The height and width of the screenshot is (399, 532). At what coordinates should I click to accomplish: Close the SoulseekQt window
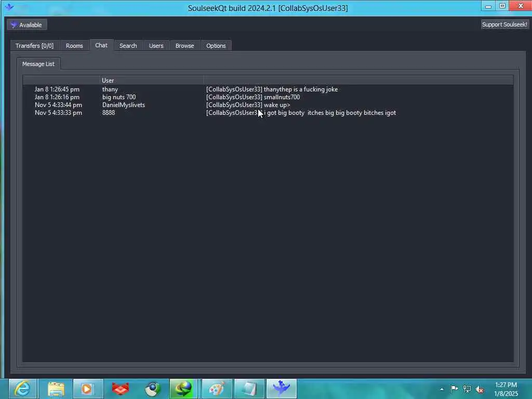tap(521, 6)
